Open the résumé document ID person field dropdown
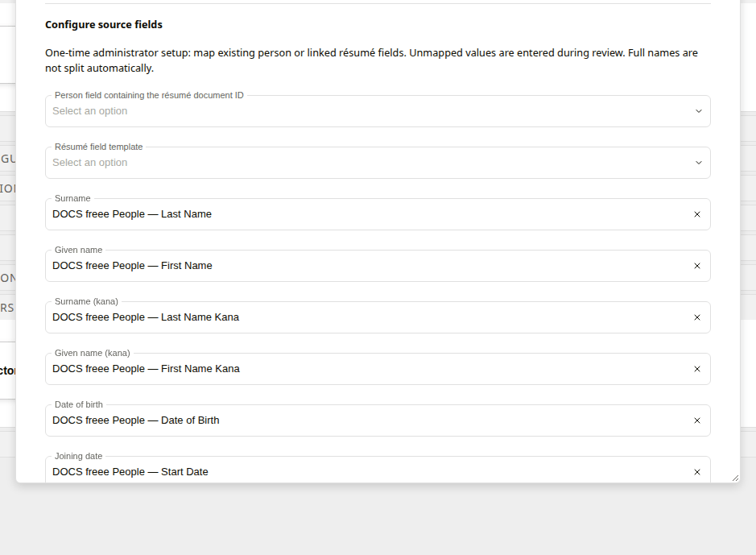The image size is (756, 555). click(378, 111)
